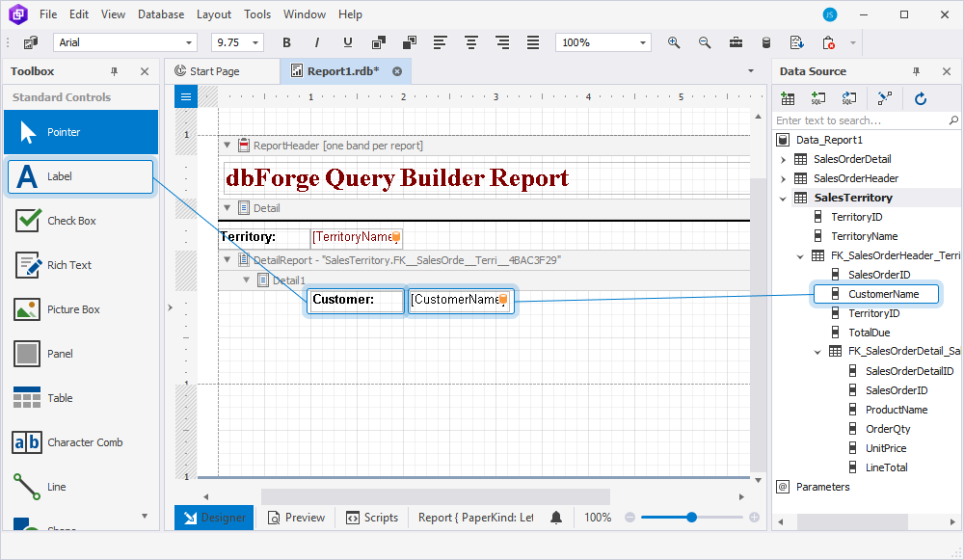Pin the Toolbox panel

click(x=114, y=71)
